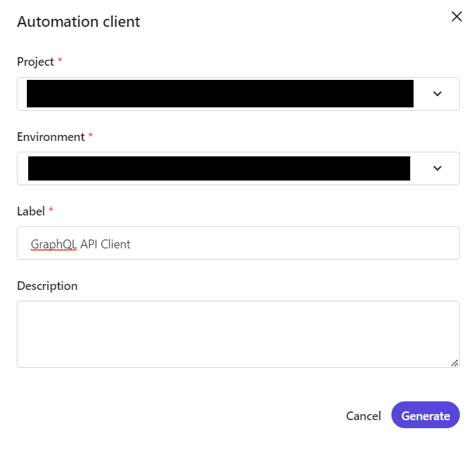Expand the Project dropdown chevron
Viewport: 476px width, 449px height.
tap(437, 94)
